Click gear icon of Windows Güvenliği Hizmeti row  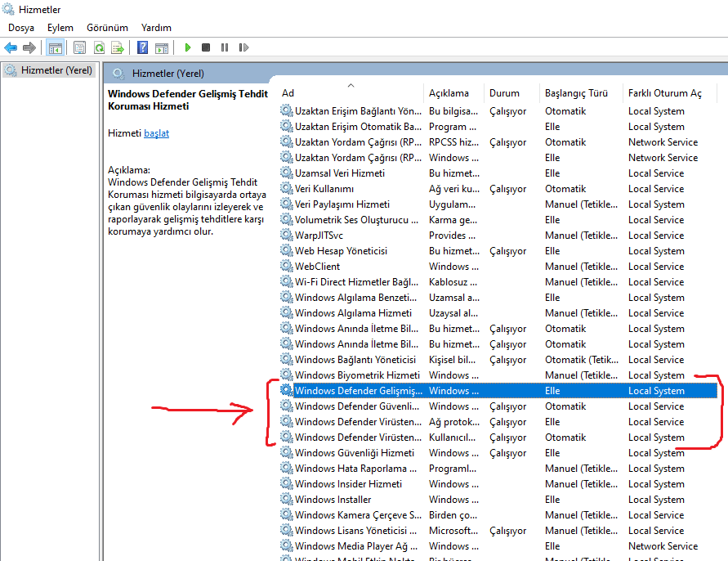click(x=287, y=452)
